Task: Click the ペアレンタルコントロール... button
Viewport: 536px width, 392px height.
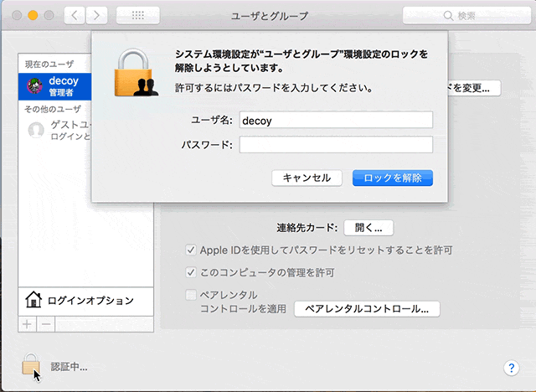Action: pos(367,309)
